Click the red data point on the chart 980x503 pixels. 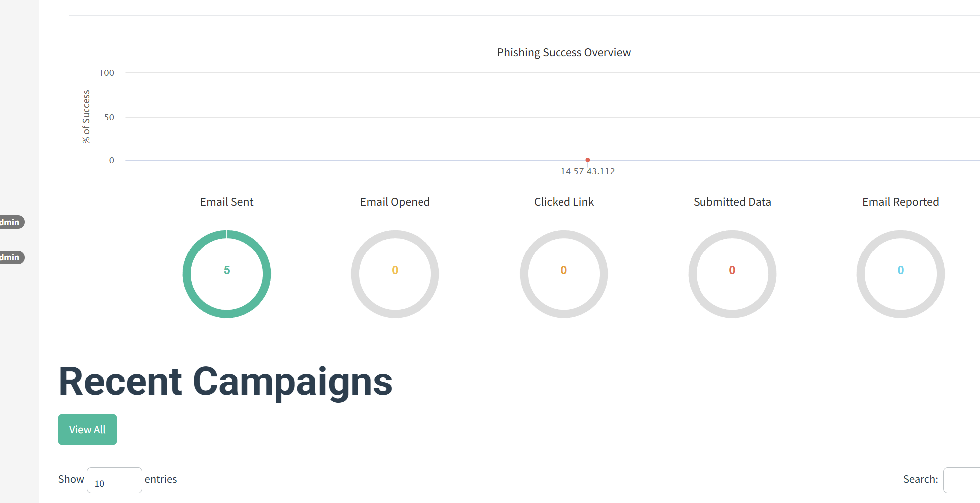point(588,160)
